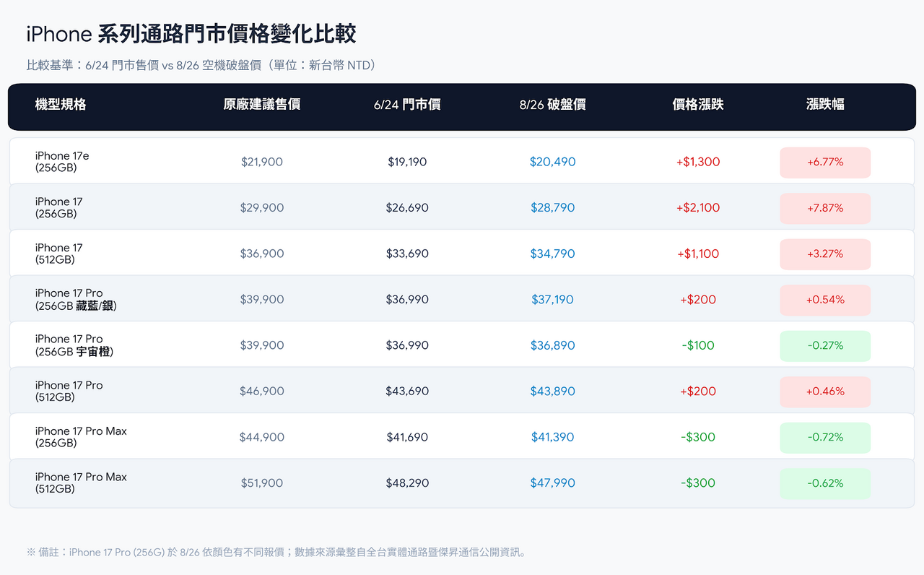Click the +0.46% change badge

click(x=825, y=392)
